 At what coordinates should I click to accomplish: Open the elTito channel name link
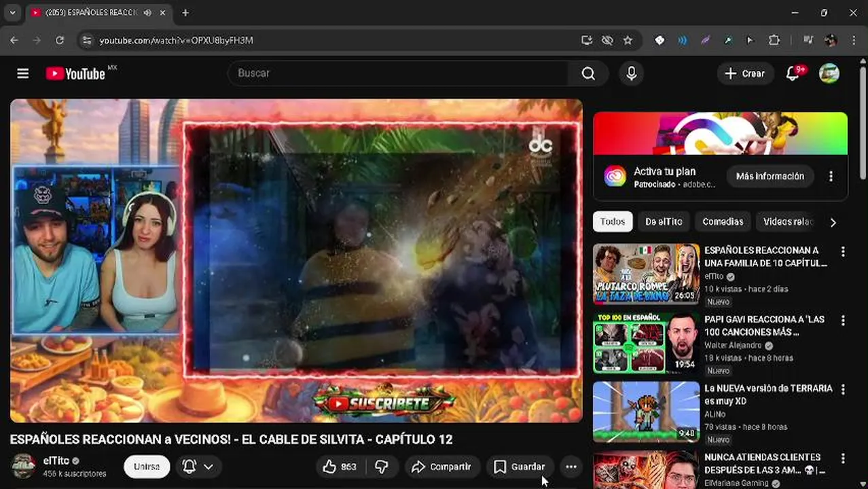coord(56,460)
